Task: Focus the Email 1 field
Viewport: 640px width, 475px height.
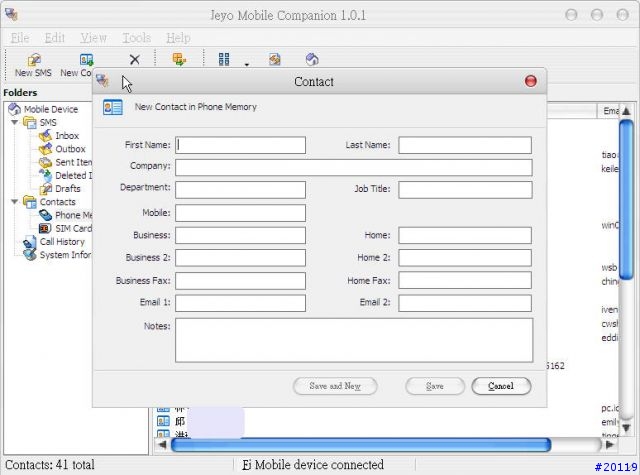Action: pyautogui.click(x=240, y=303)
